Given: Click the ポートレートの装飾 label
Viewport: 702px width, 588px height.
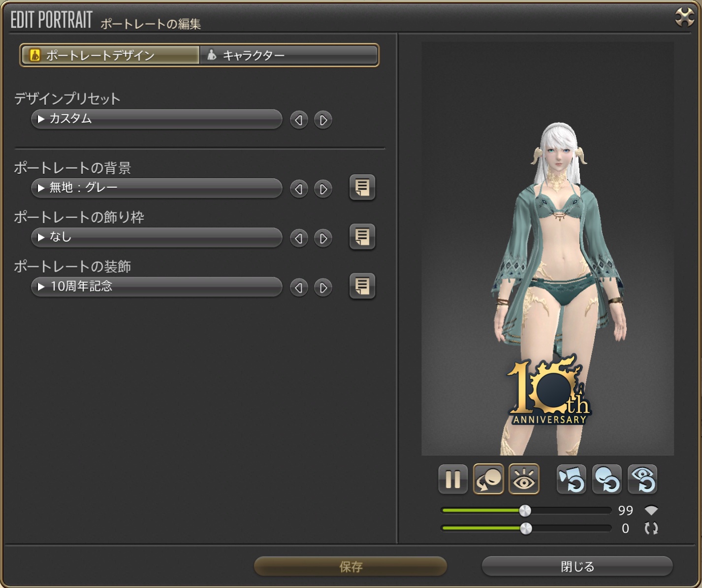Looking at the screenshot, I should (72, 266).
